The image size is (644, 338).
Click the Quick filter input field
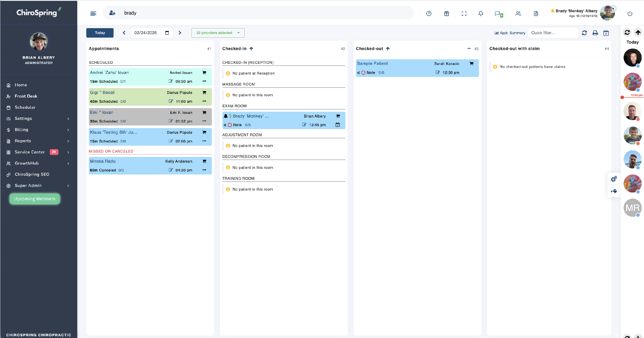553,33
